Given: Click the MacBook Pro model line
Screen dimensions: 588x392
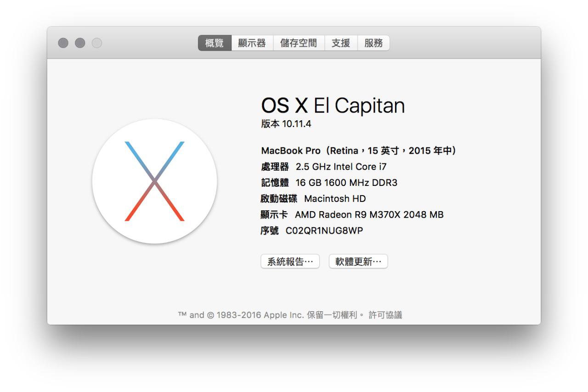Looking at the screenshot, I should 358,151.
